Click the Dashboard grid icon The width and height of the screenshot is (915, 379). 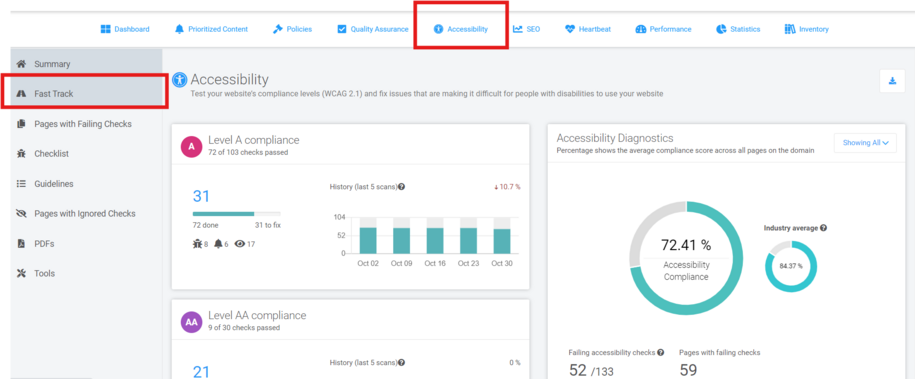[106, 29]
